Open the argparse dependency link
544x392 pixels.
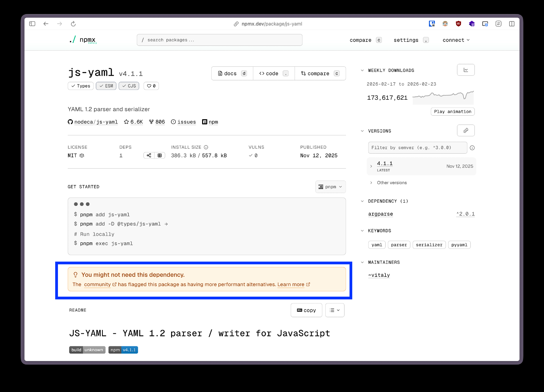coord(380,214)
